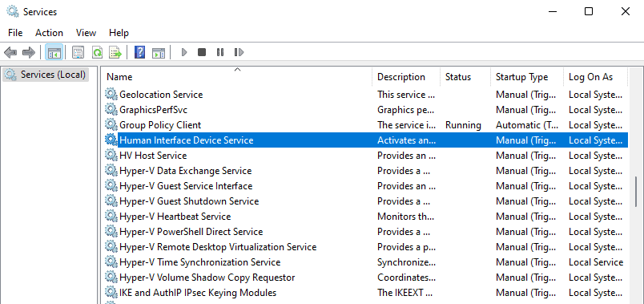Select Geolocation Service row name

click(161, 95)
